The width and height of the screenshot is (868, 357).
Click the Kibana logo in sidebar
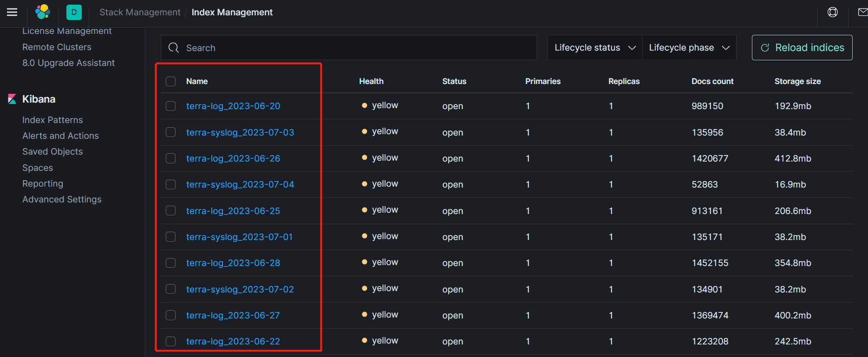12,99
